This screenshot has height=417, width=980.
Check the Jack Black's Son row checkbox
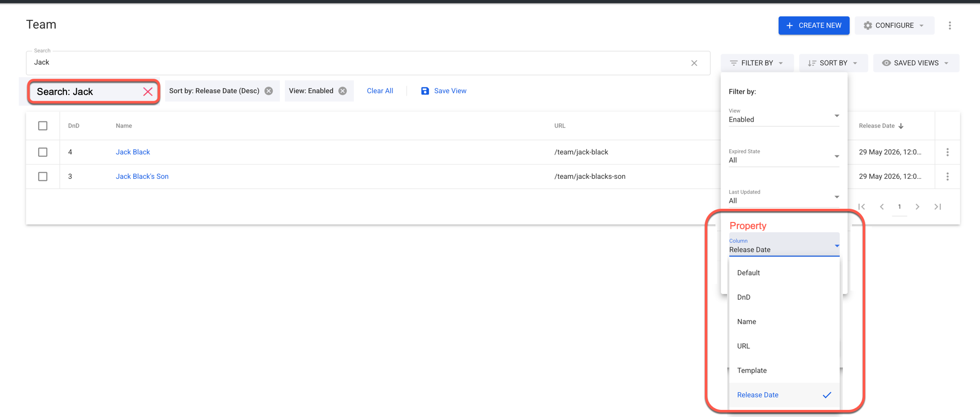click(43, 176)
